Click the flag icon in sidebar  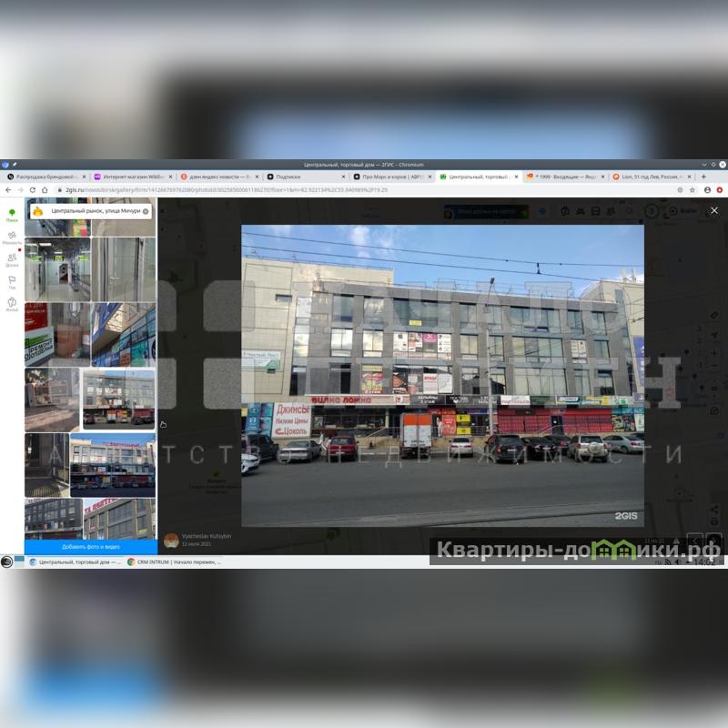coord(12,282)
